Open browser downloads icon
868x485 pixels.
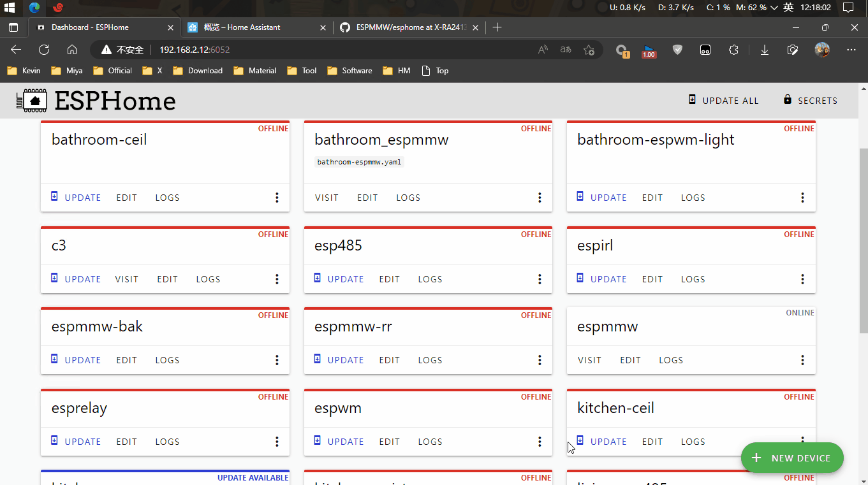(764, 50)
